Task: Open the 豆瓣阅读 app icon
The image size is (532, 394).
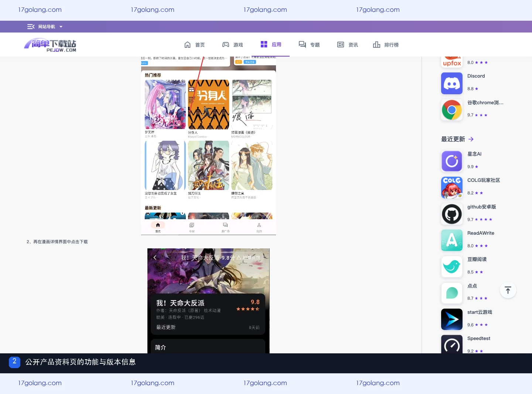Action: [451, 266]
